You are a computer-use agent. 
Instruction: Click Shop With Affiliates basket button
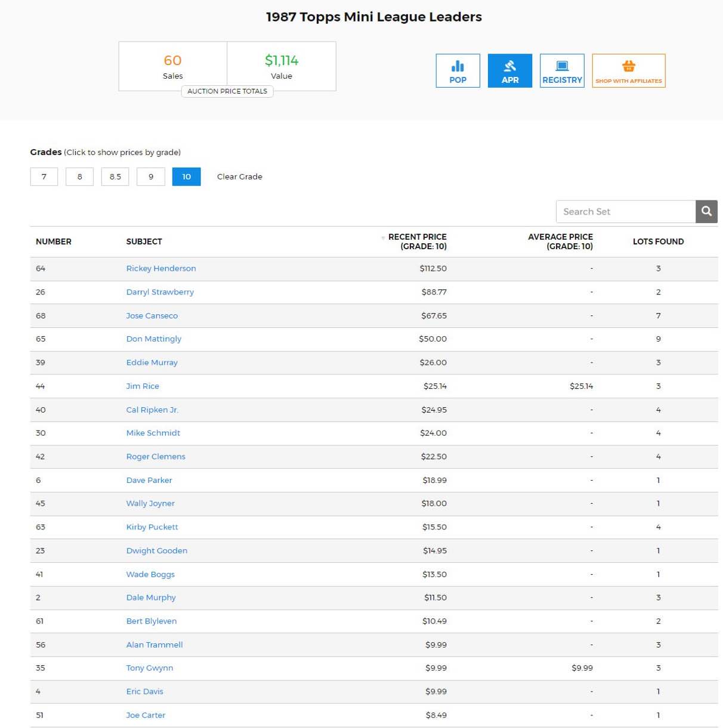(x=628, y=71)
